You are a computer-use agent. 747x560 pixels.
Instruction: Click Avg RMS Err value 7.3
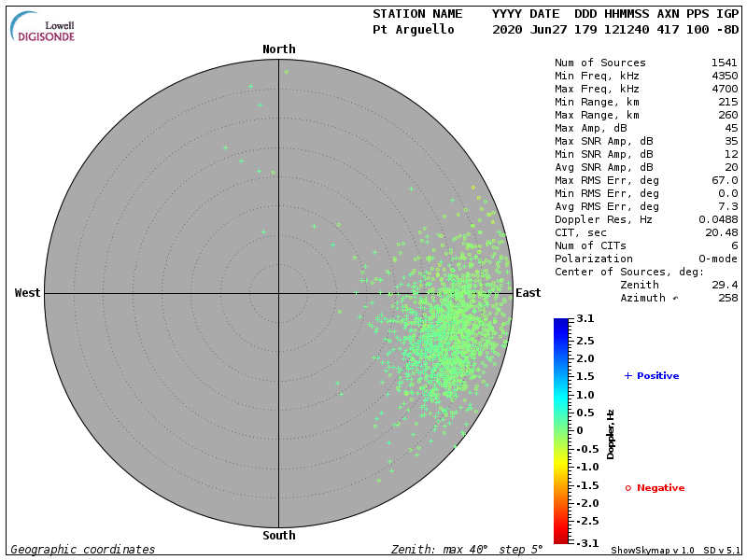(728, 206)
